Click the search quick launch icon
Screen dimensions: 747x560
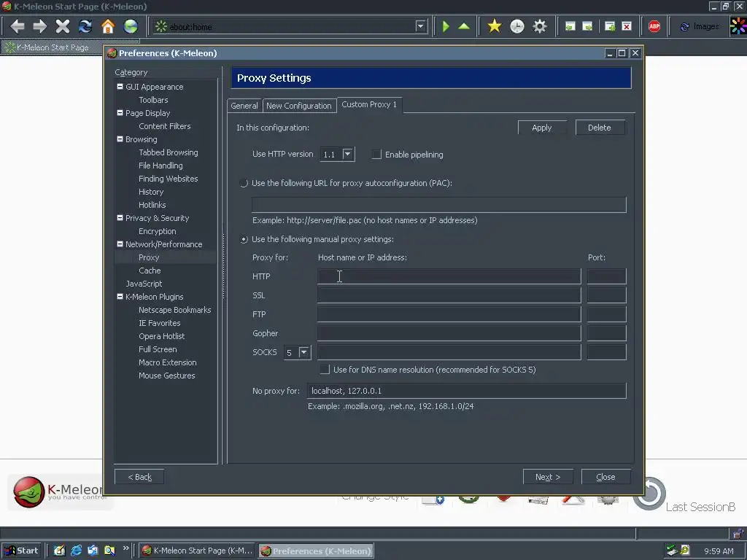click(x=109, y=551)
